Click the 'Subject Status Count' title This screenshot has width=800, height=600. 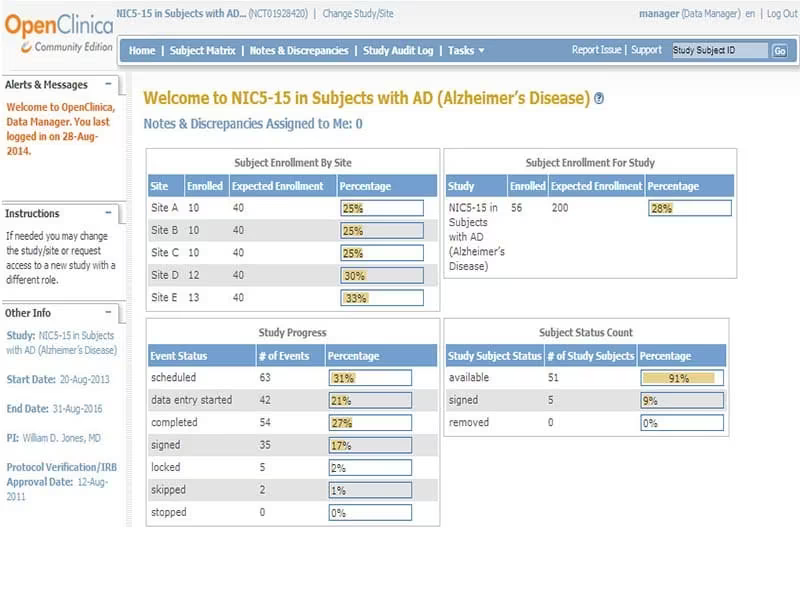coord(586,333)
